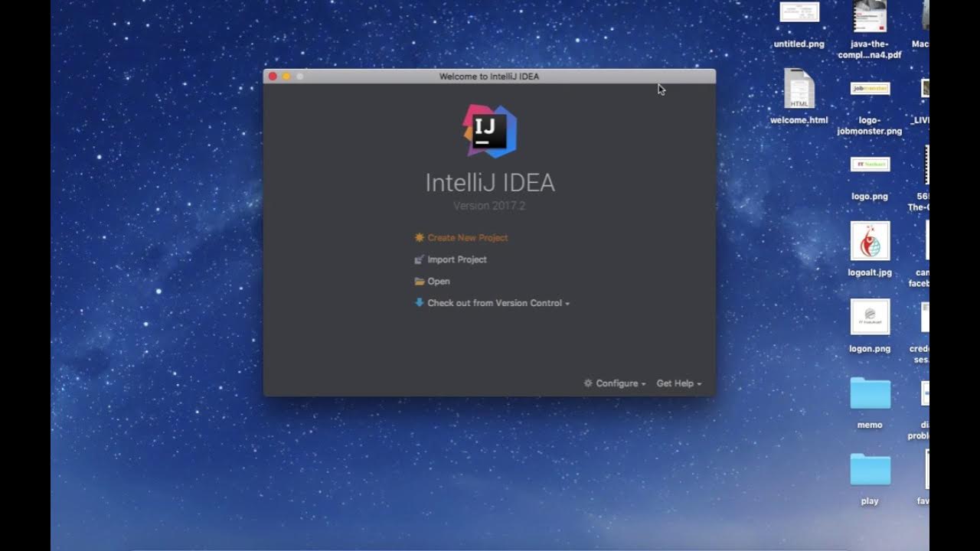This screenshot has width=980, height=551.
Task: Select the memo folder on desktop
Action: (x=870, y=403)
